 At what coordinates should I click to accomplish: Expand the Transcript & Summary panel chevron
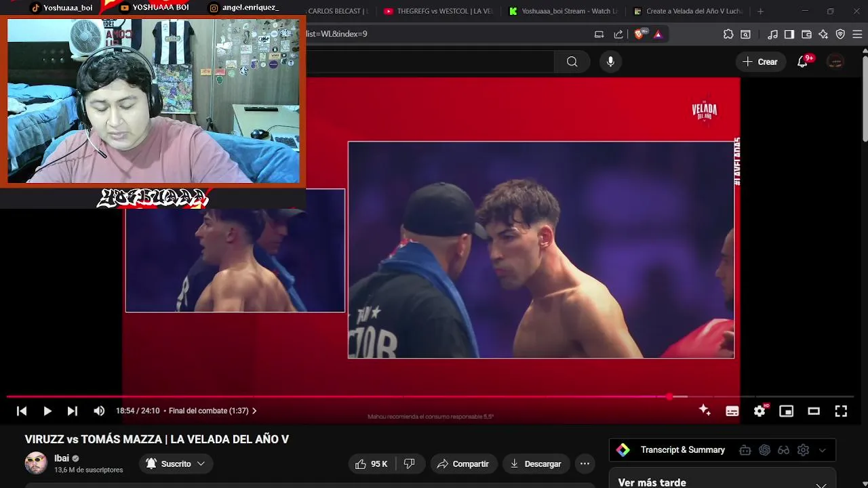click(823, 450)
